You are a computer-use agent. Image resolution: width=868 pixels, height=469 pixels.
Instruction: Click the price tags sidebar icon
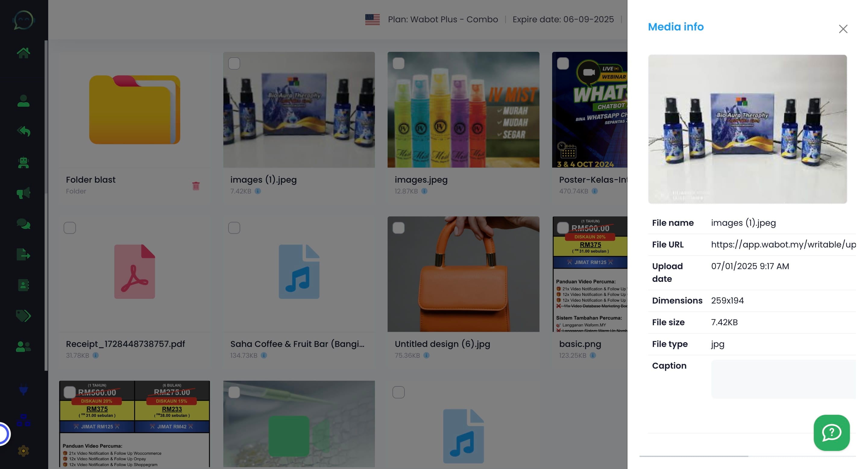coord(23,316)
